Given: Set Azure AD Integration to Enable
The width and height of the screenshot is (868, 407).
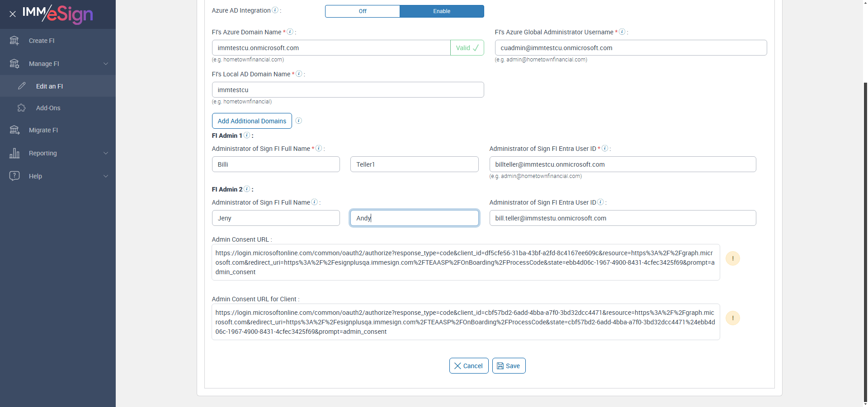Looking at the screenshot, I should coord(442,11).
